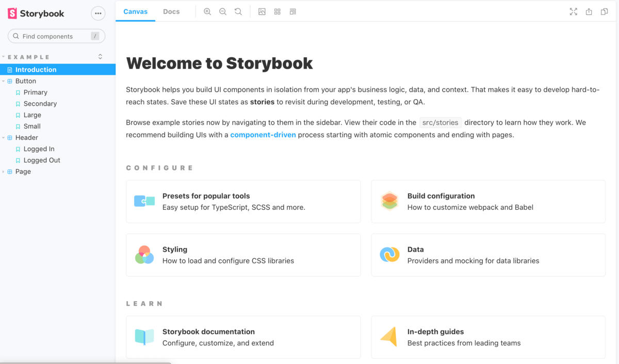Click the document icon beside Introduction
Screen dimensions: 619x364
click(10, 70)
